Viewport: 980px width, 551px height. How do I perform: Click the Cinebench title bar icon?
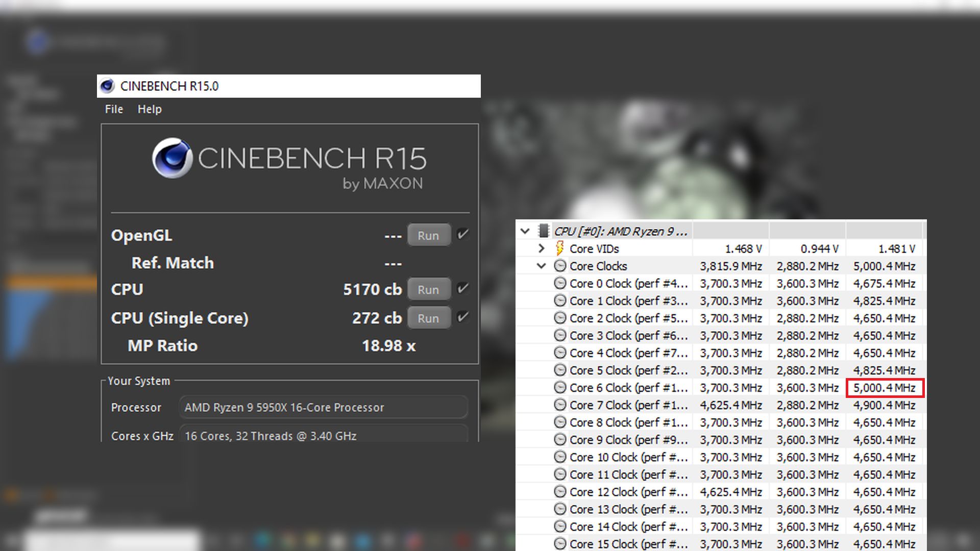107,86
